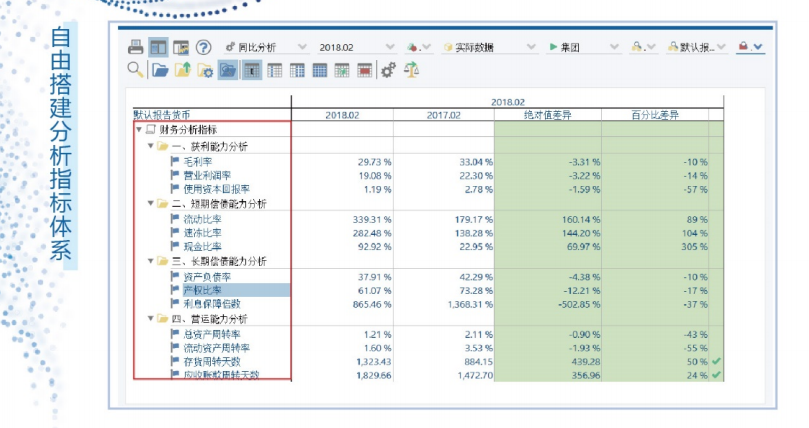Toggle the highlighted blue folder view button

click(228, 70)
